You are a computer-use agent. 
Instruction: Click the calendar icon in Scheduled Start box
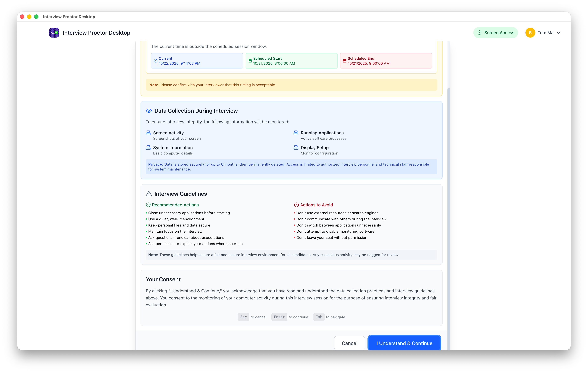coord(250,61)
